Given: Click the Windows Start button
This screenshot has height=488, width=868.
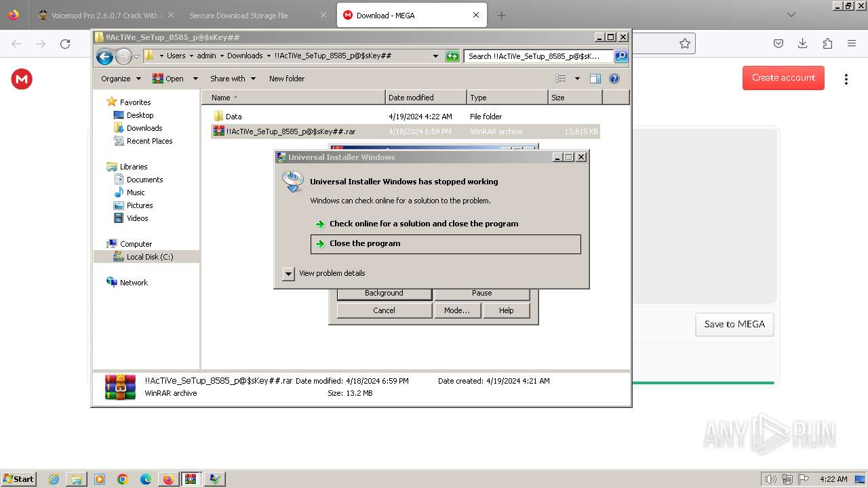Looking at the screenshot, I should coord(18,479).
